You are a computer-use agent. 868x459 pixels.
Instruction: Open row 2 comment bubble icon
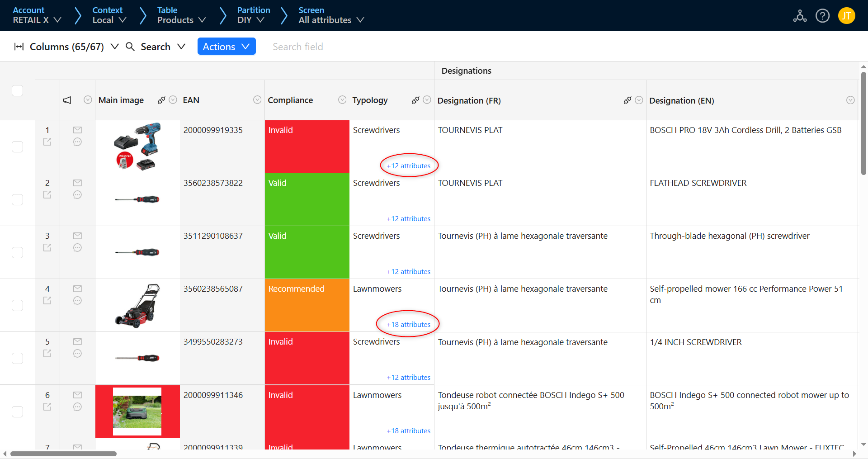pos(77,195)
